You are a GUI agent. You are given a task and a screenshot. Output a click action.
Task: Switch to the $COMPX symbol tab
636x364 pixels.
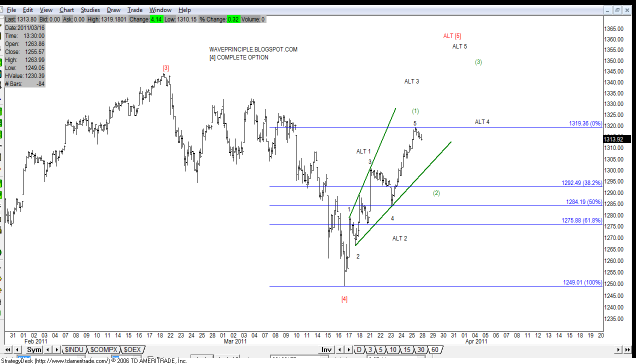point(103,349)
